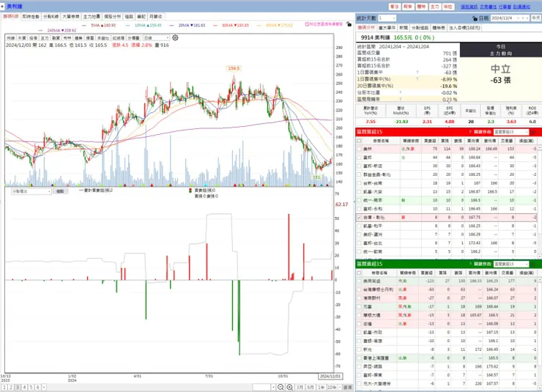Open the 行事曆 link
The width and height of the screenshot is (542, 392).
point(505,7)
